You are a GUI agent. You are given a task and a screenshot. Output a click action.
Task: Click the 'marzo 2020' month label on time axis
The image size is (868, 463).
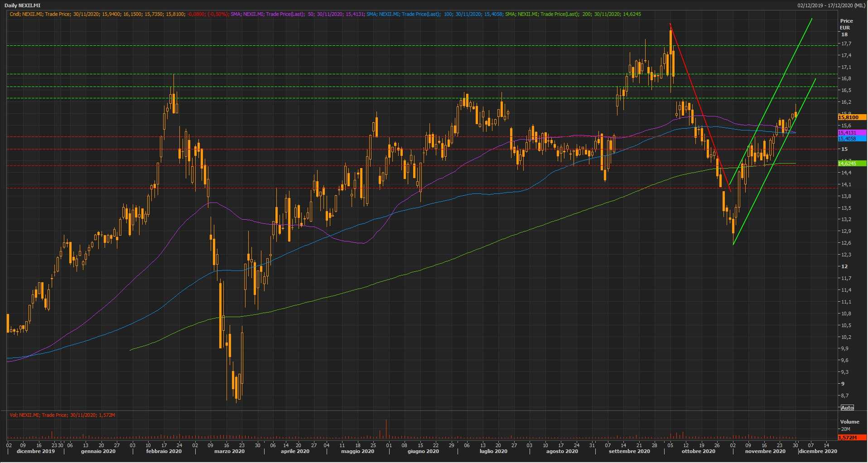click(x=229, y=451)
